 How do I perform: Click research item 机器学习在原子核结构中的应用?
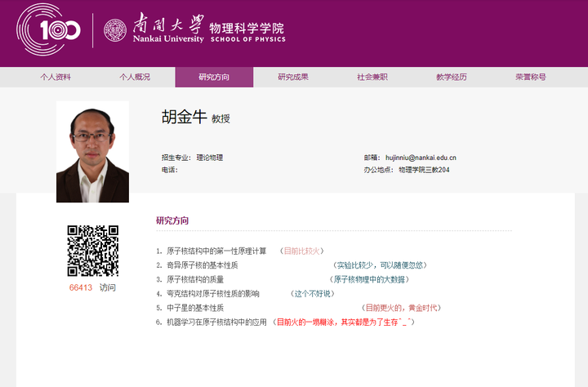point(216,322)
